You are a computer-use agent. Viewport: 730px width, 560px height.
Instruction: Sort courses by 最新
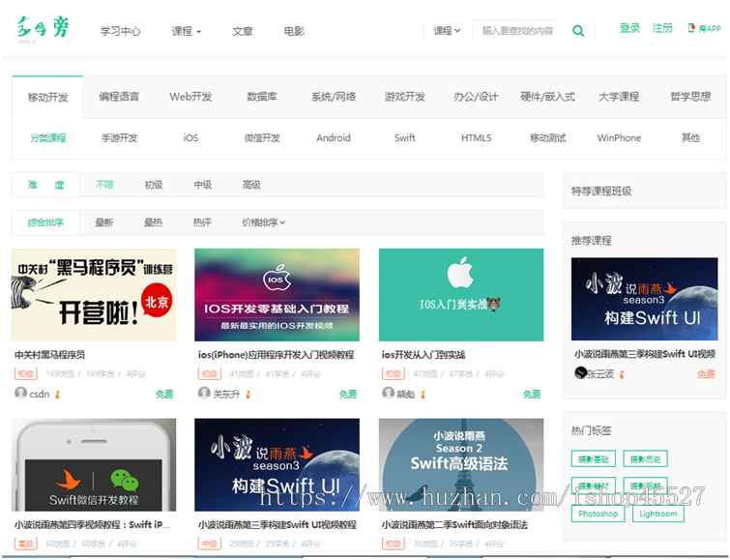(103, 222)
